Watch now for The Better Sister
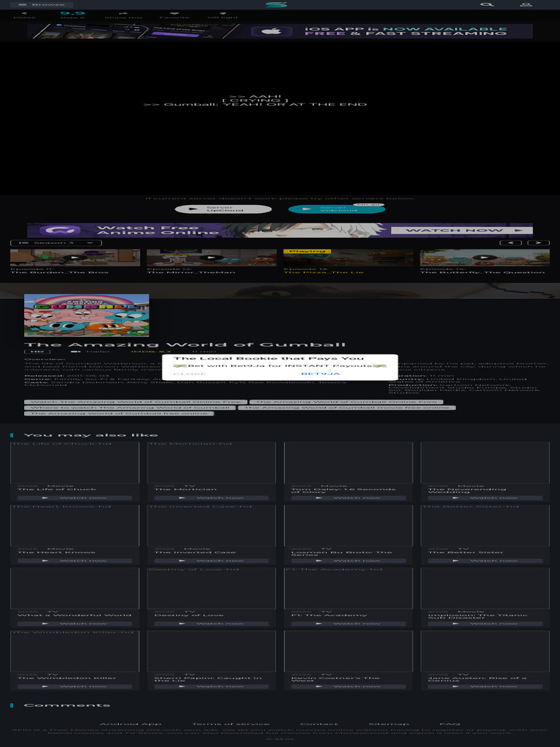 (x=485, y=561)
